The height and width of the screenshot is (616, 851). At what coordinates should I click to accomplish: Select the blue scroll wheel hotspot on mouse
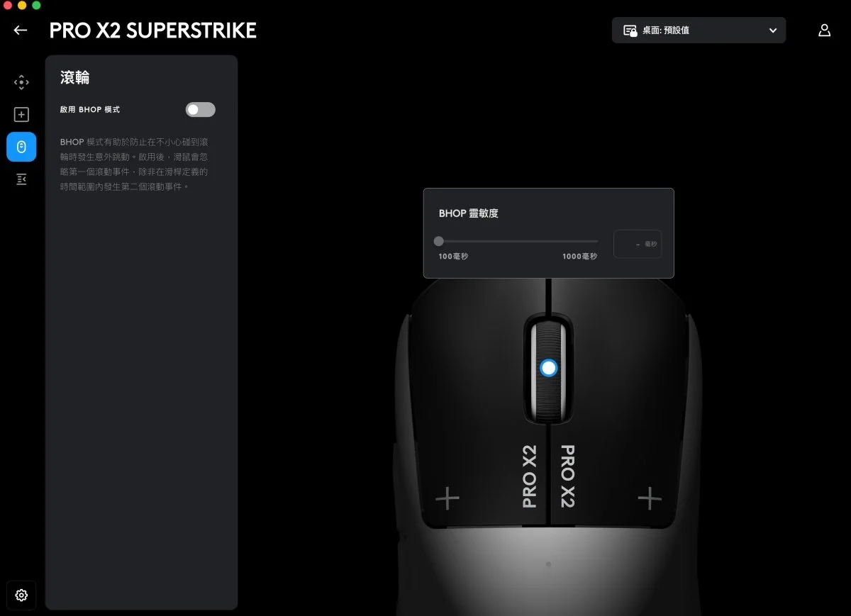[x=548, y=367]
